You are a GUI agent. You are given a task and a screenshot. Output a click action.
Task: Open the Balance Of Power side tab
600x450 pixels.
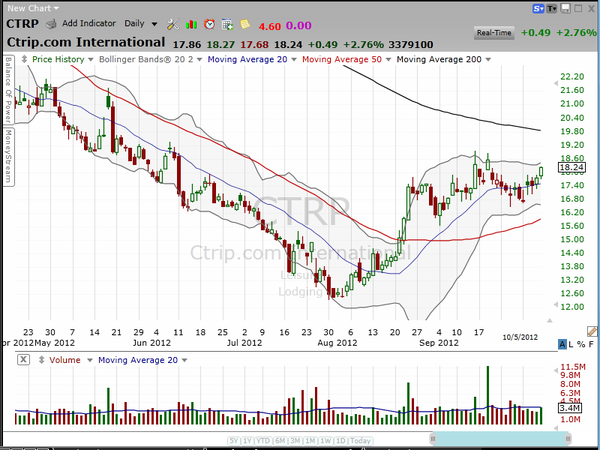pyautogui.click(x=8, y=90)
